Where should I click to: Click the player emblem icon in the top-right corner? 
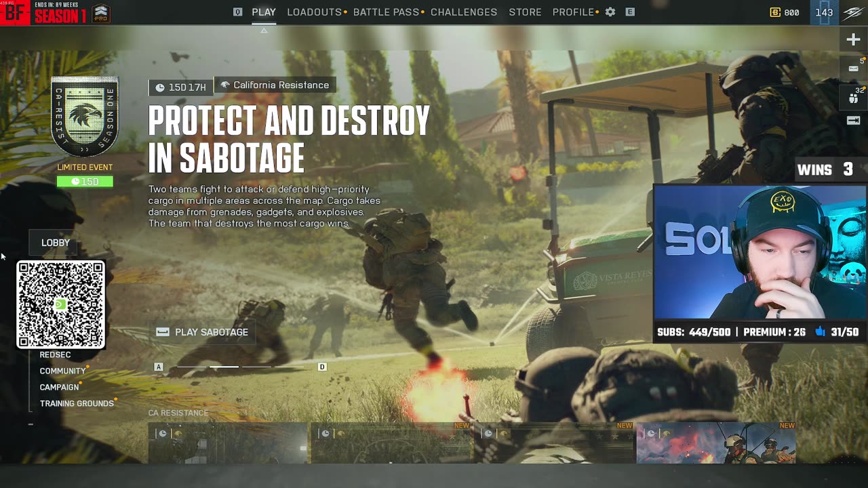853,13
